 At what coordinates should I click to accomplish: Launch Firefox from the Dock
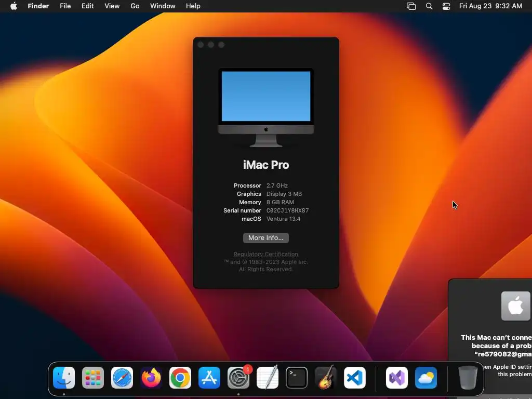[x=151, y=378]
